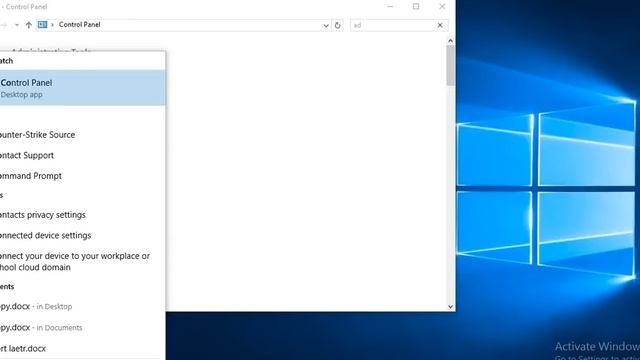
Task: Refresh the Control Panel address bar
Action: [338, 25]
